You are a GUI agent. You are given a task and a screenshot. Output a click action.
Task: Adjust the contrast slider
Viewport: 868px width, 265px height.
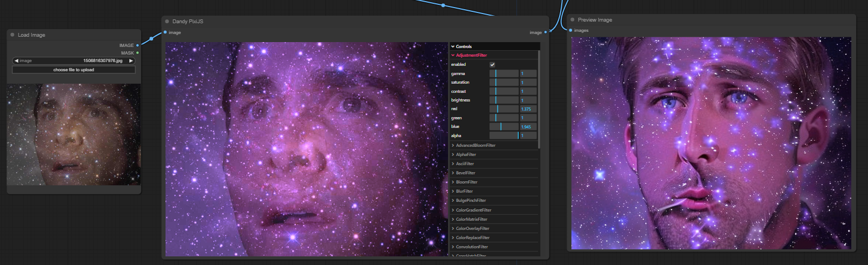pyautogui.click(x=504, y=91)
